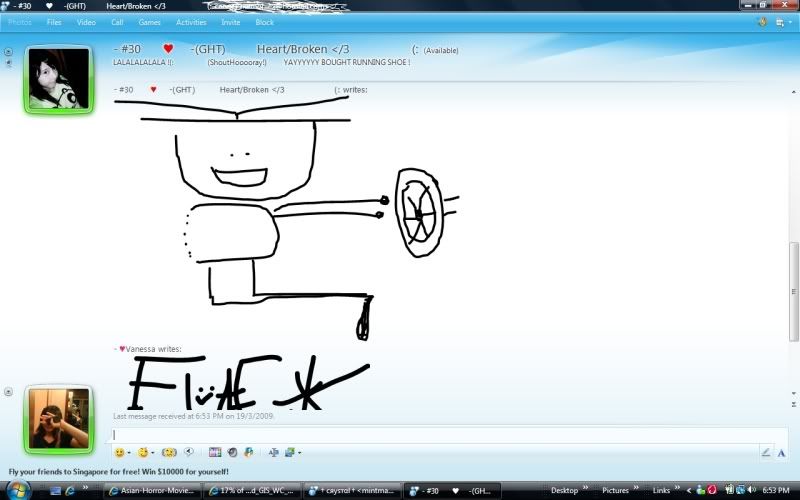
Task: Click in the message input field
Action: tap(430, 435)
